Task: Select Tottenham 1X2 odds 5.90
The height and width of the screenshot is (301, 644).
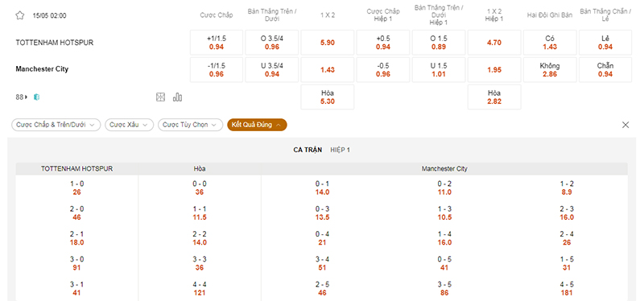Action: (x=328, y=43)
